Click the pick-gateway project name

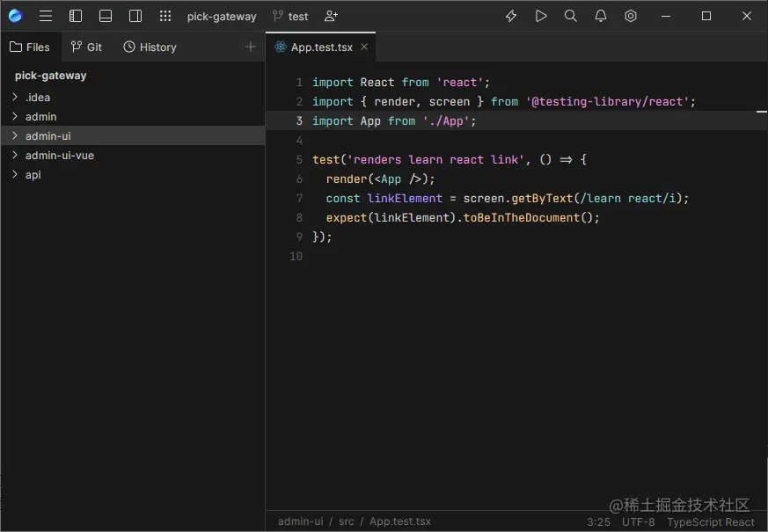(x=222, y=17)
